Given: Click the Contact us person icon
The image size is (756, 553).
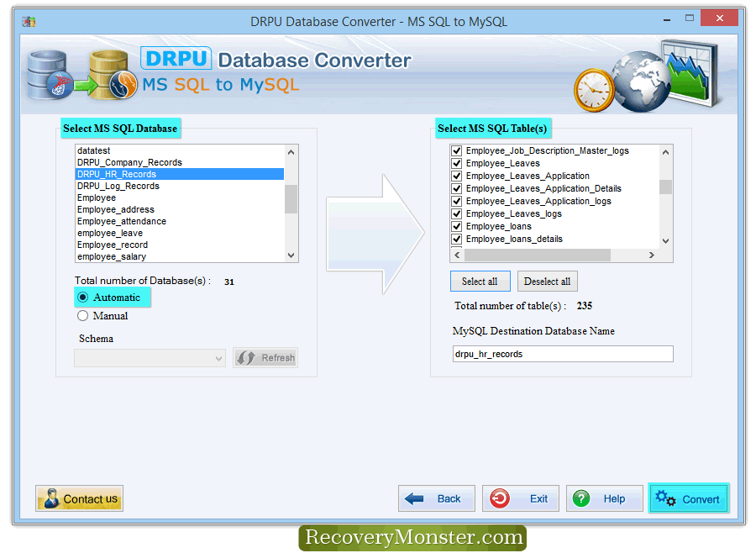Looking at the screenshot, I should coord(51,498).
